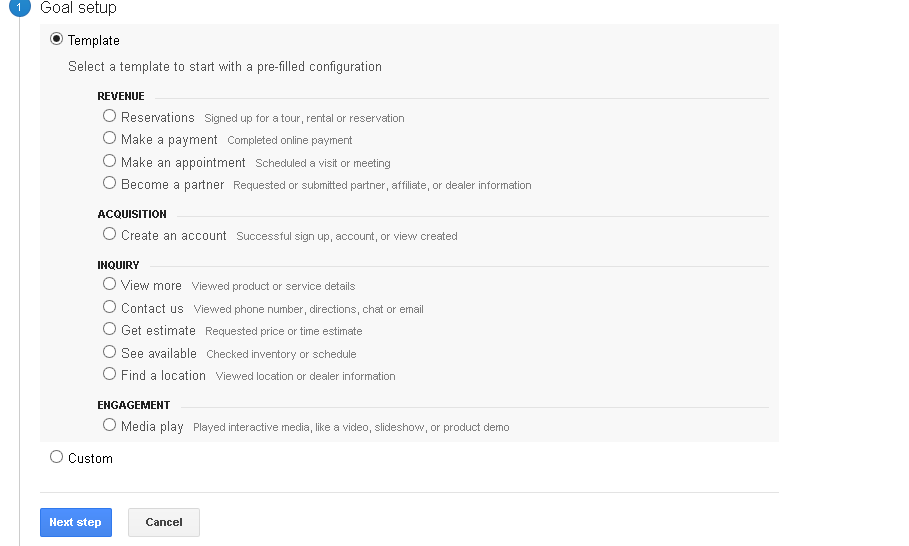Select the Find a location template
Screen dimensions: 909x546
pos(110,374)
